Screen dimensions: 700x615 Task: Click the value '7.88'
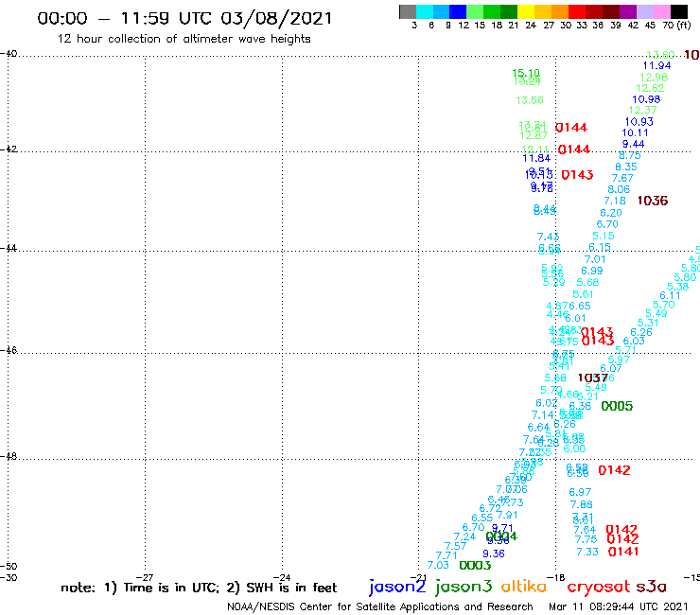581,504
